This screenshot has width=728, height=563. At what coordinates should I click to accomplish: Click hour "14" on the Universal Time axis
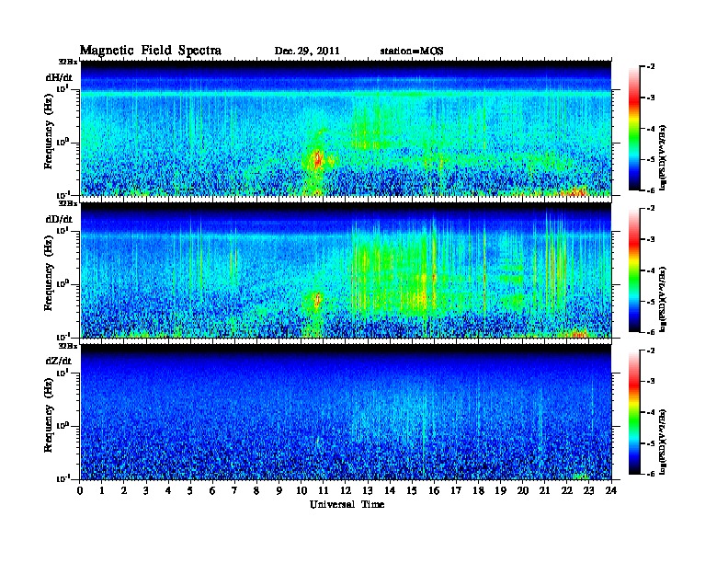click(390, 491)
